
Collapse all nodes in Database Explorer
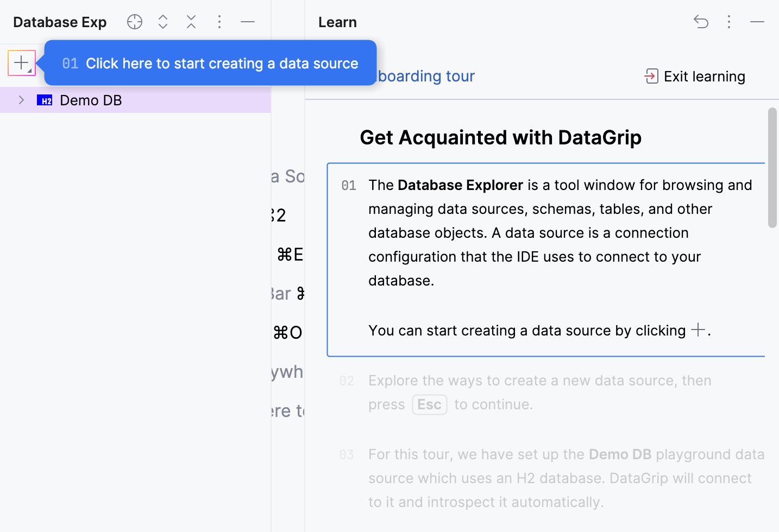tap(191, 22)
